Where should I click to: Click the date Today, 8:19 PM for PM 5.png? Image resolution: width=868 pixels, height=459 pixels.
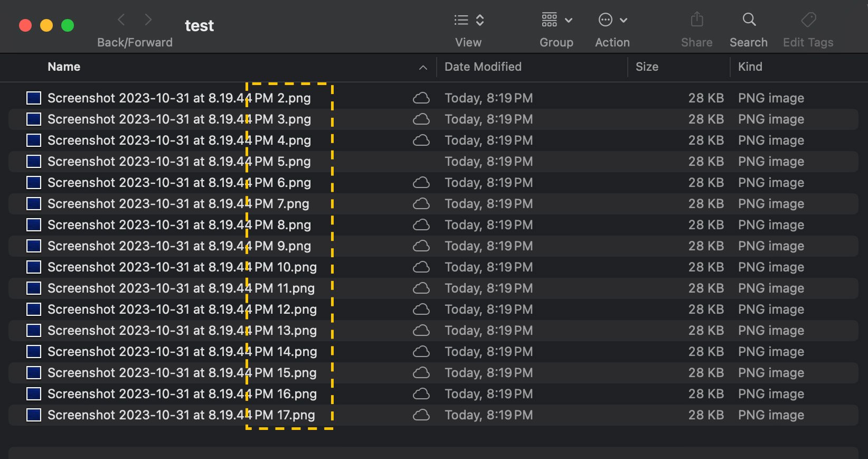488,162
